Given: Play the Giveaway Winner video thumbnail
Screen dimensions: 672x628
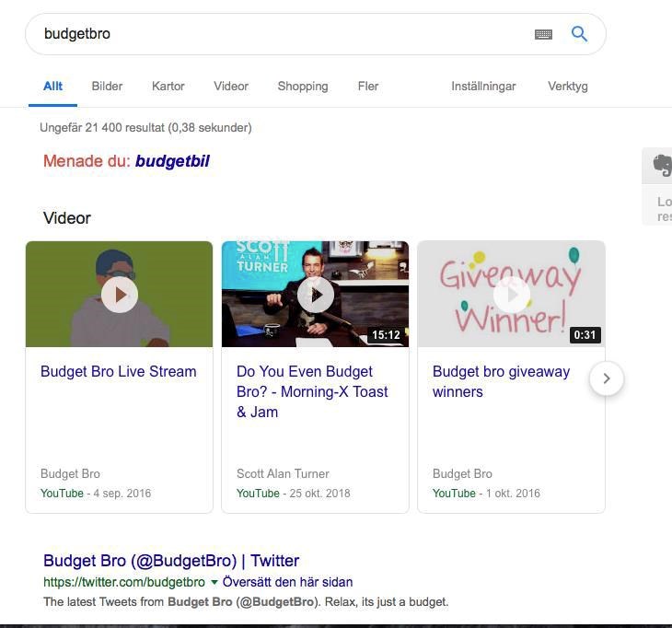Looking at the screenshot, I should pyautogui.click(x=511, y=295).
